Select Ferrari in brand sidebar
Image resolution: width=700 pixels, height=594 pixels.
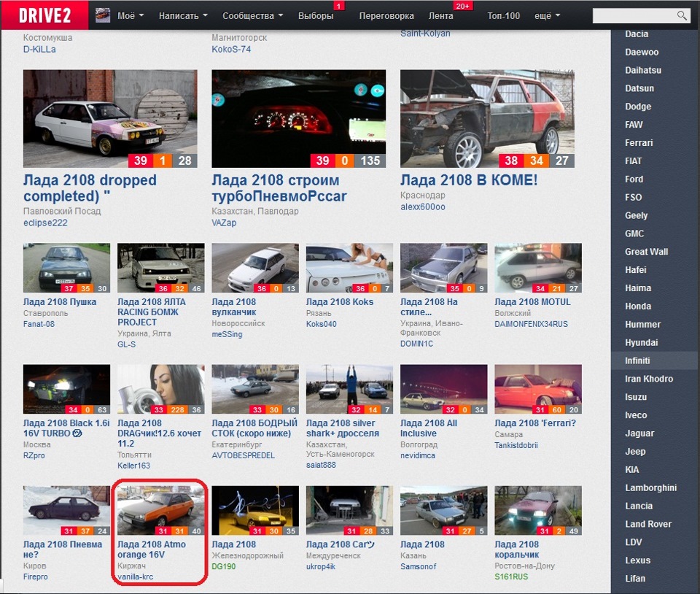tap(639, 143)
